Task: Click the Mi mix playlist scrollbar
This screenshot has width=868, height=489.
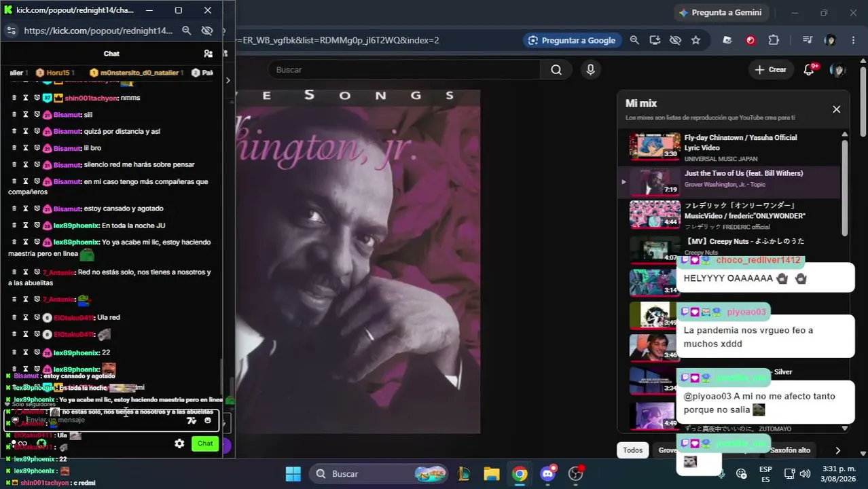Action: click(x=845, y=187)
